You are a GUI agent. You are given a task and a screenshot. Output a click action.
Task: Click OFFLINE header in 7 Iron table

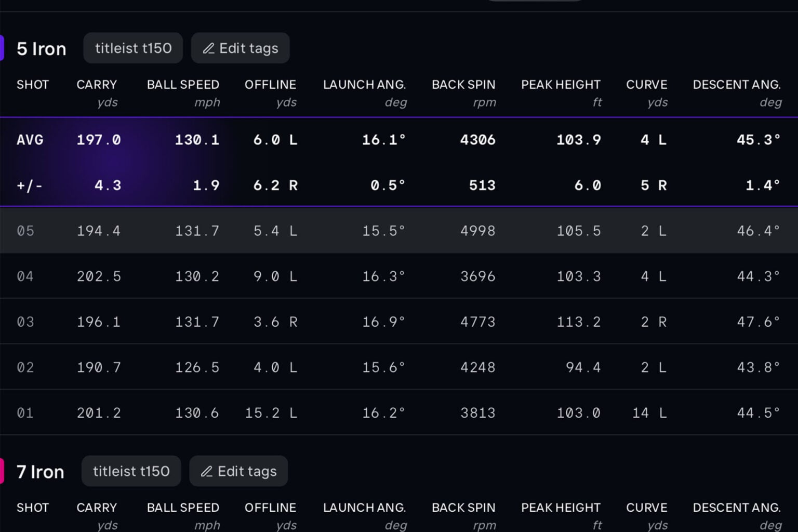pos(270,508)
